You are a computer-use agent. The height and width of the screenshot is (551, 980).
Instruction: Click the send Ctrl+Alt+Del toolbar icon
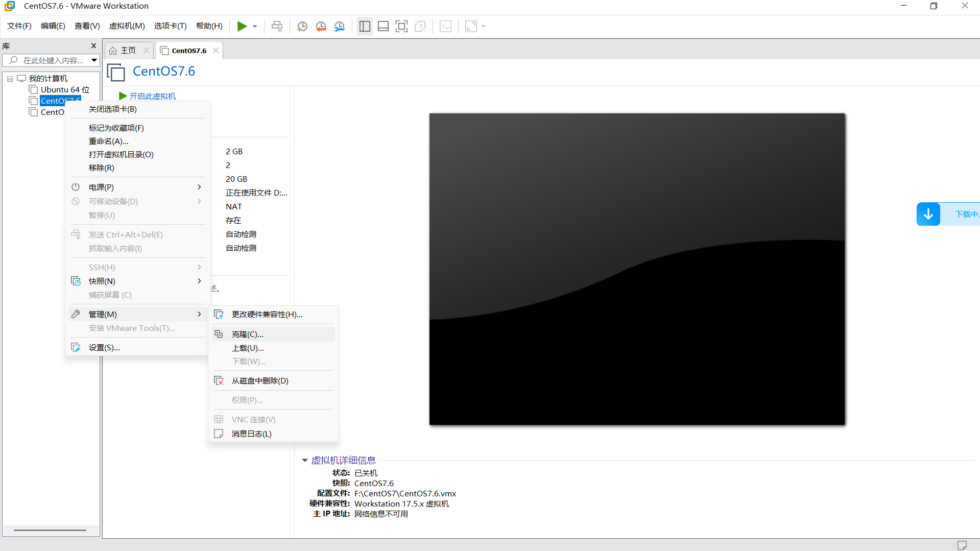pyautogui.click(x=277, y=27)
